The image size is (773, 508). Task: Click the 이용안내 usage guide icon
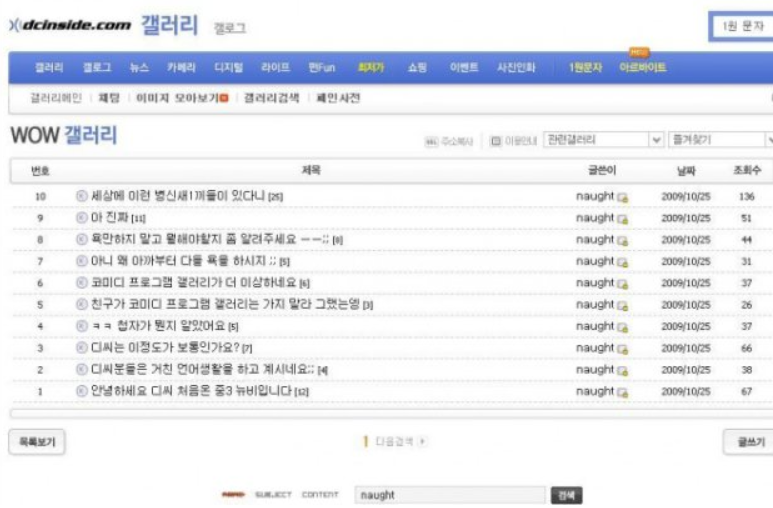[496, 142]
